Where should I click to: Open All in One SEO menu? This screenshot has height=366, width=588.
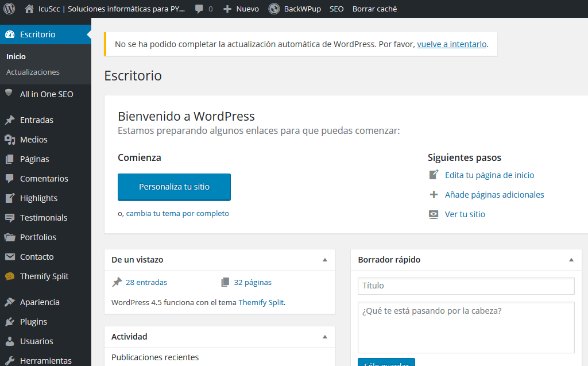click(x=46, y=94)
